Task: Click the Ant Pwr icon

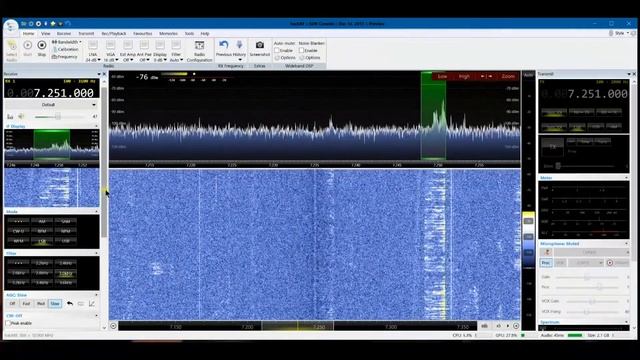Action: (x=144, y=45)
